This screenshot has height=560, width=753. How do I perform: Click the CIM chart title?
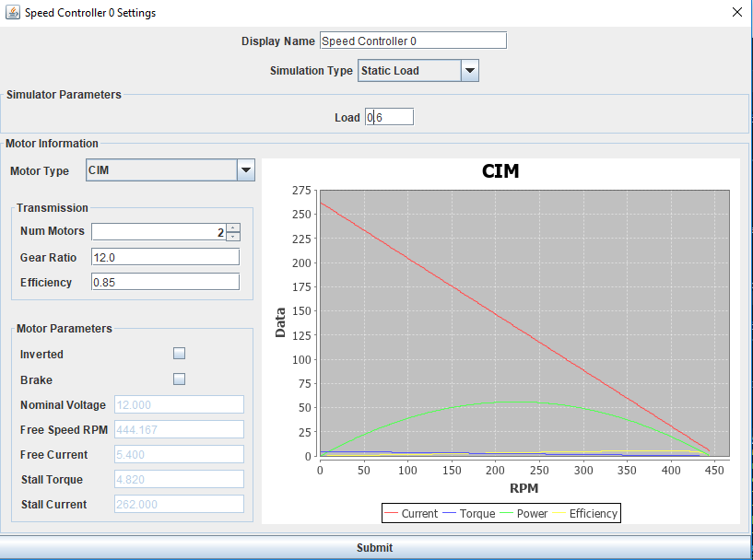click(x=500, y=171)
